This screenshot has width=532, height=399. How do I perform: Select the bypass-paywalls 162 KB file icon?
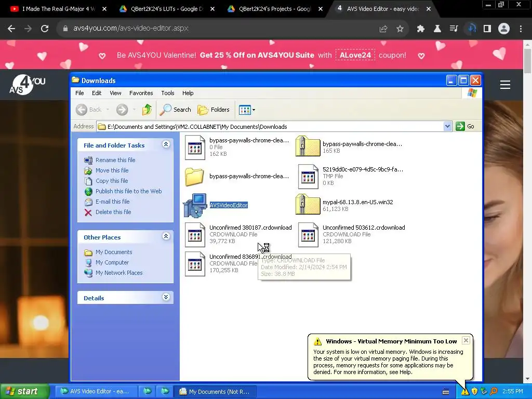tap(195, 148)
